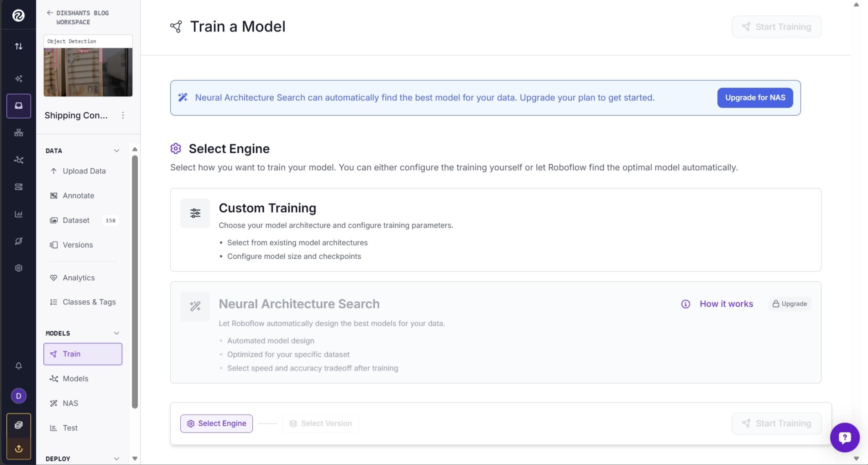Click the upload download icon at rail bottom
The image size is (868, 465).
click(x=19, y=448)
